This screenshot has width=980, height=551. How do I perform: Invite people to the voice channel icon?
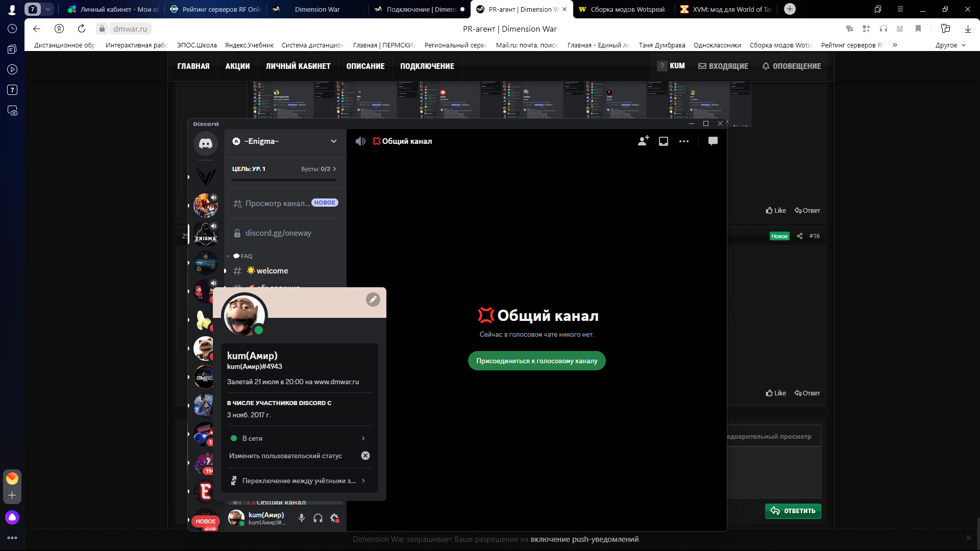(x=643, y=141)
